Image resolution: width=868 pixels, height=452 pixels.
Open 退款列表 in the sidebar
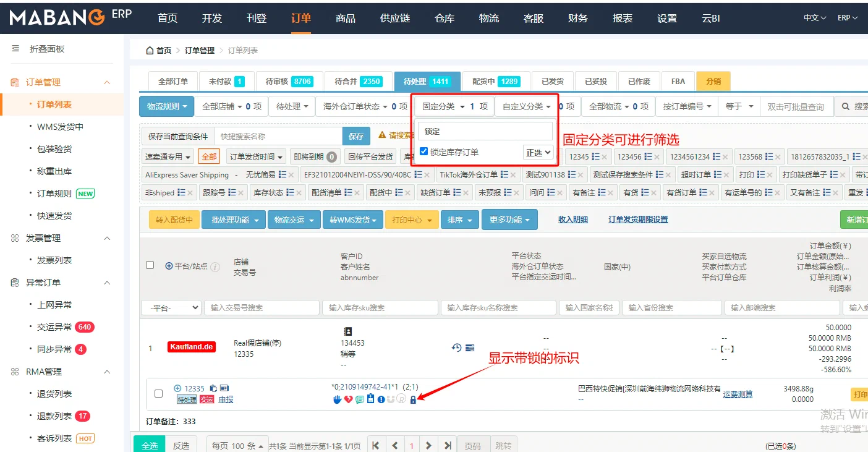coord(54,416)
